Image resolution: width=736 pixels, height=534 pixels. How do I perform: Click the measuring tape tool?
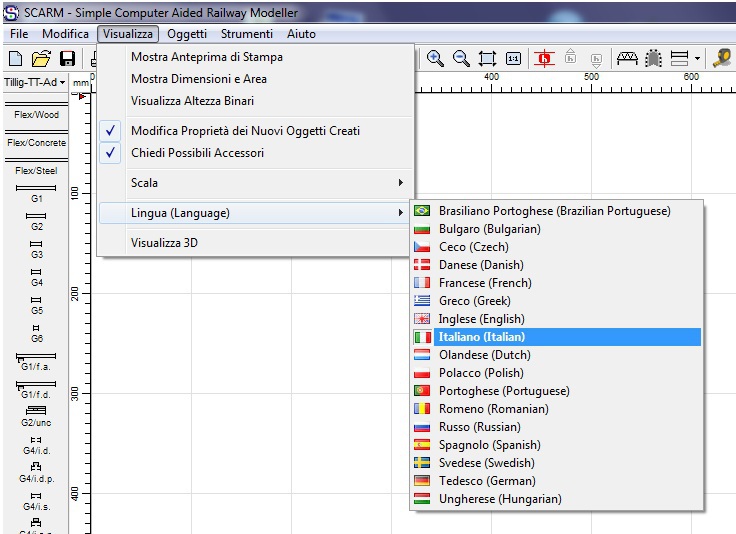click(722, 58)
